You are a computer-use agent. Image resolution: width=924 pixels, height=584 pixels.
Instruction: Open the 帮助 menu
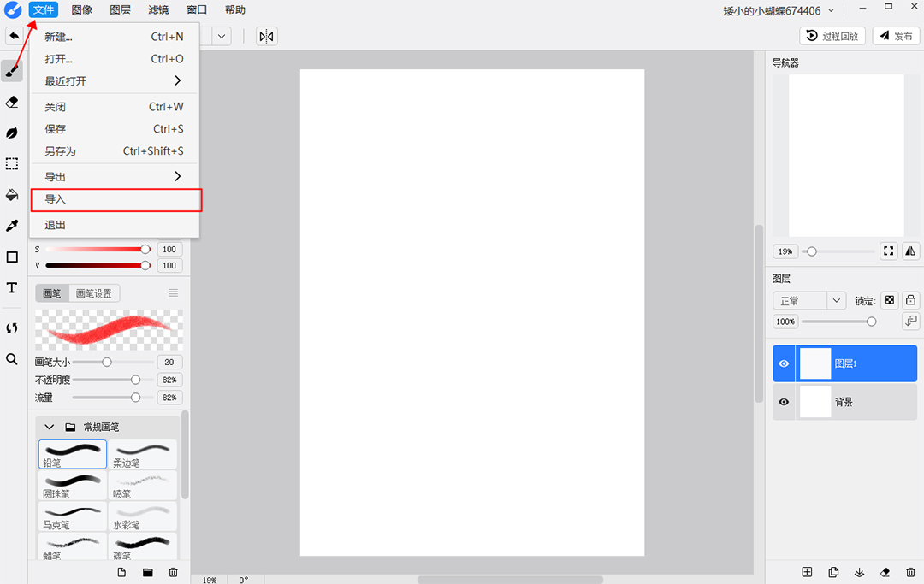(x=235, y=10)
